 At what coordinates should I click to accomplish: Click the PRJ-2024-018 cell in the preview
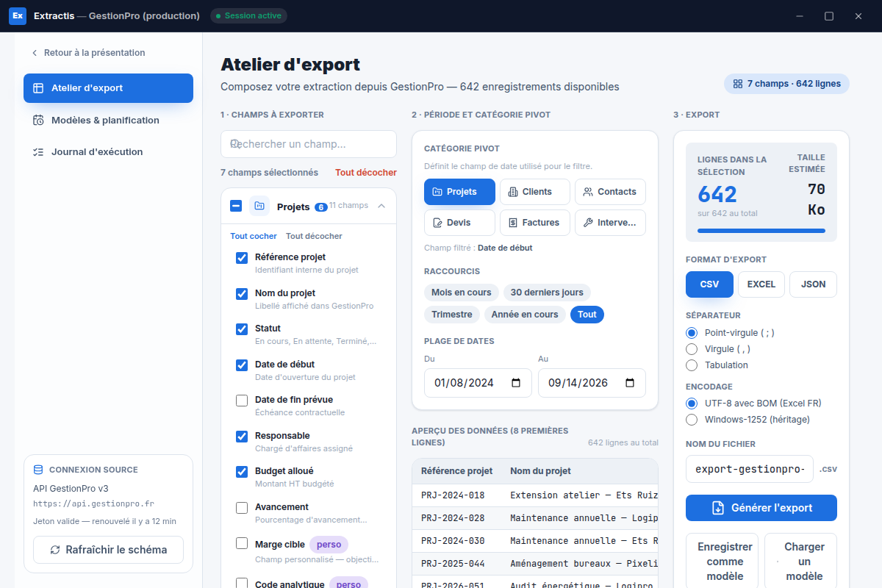[453, 495]
